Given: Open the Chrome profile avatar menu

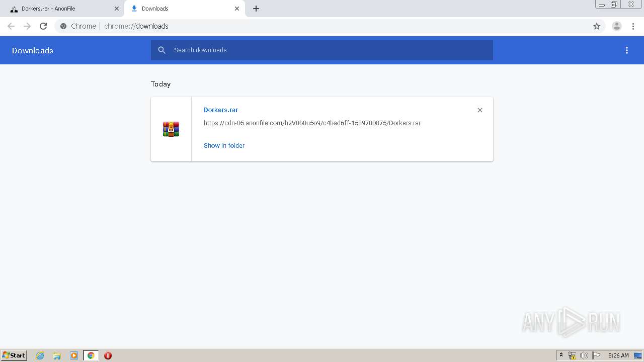Looking at the screenshot, I should [617, 26].
